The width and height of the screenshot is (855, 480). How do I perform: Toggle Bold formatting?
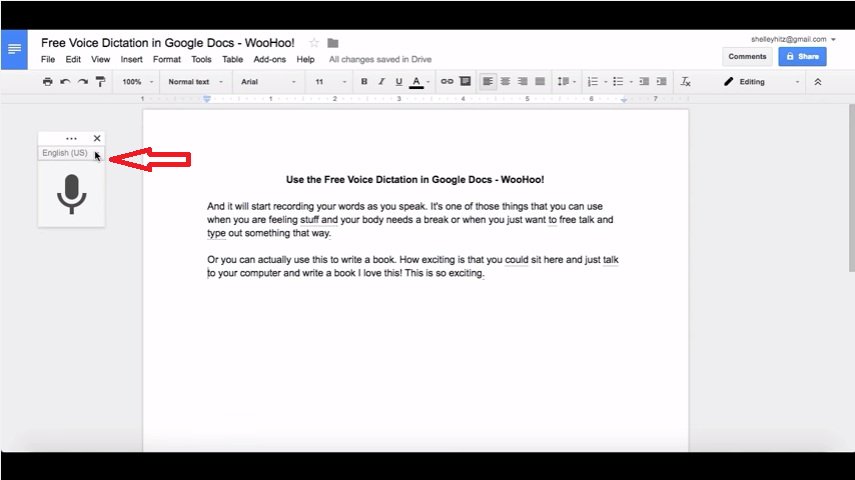tap(364, 82)
